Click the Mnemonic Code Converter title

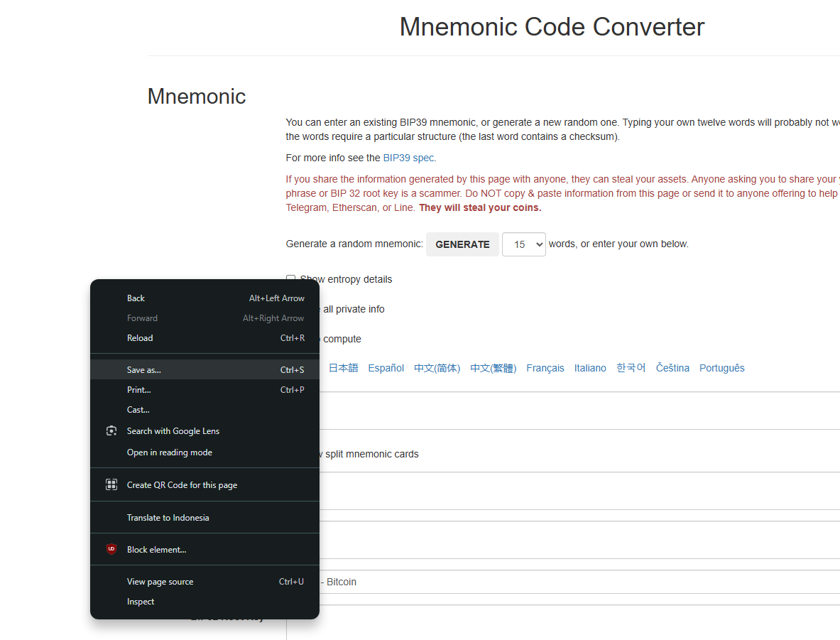pyautogui.click(x=552, y=27)
